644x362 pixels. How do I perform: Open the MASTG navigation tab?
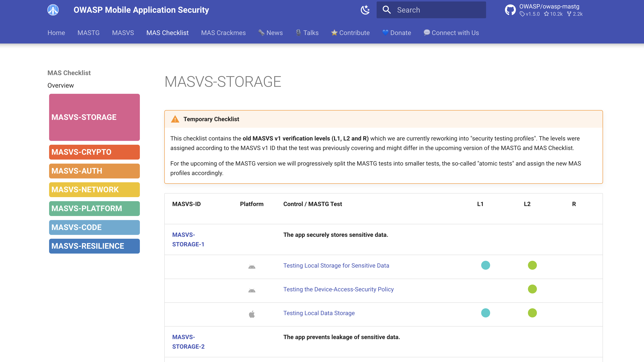[x=88, y=33]
